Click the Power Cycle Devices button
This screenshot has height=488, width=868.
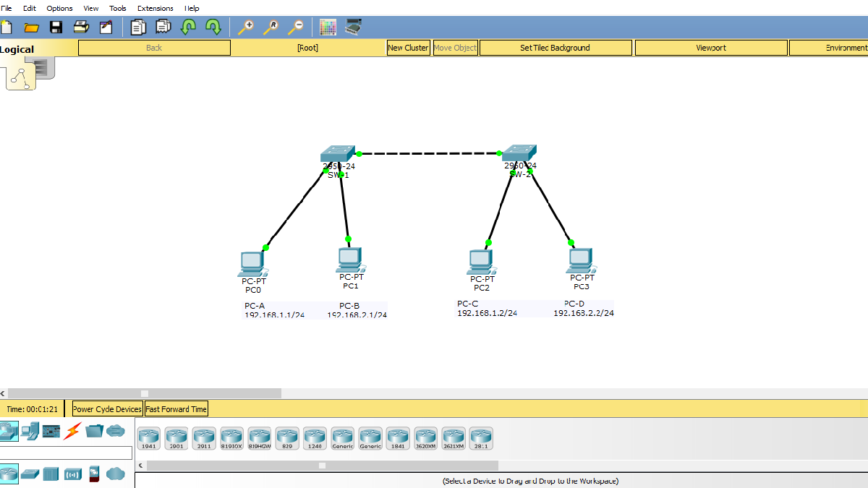(x=107, y=409)
